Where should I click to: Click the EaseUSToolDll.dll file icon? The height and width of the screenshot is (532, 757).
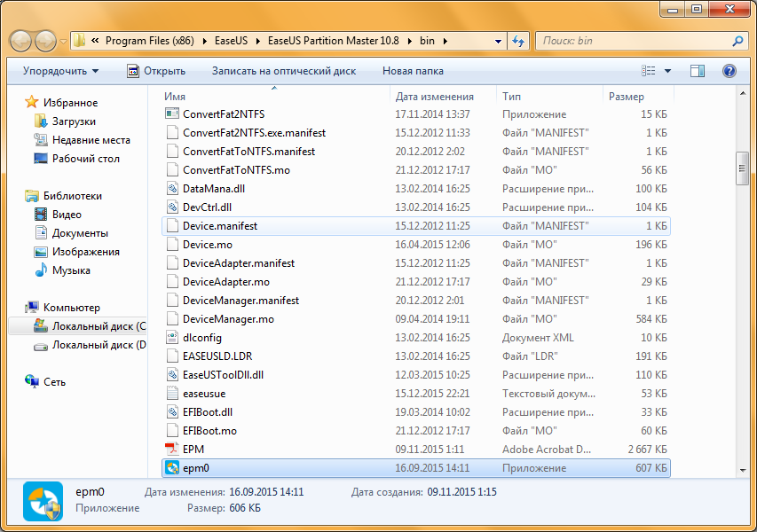pos(172,375)
